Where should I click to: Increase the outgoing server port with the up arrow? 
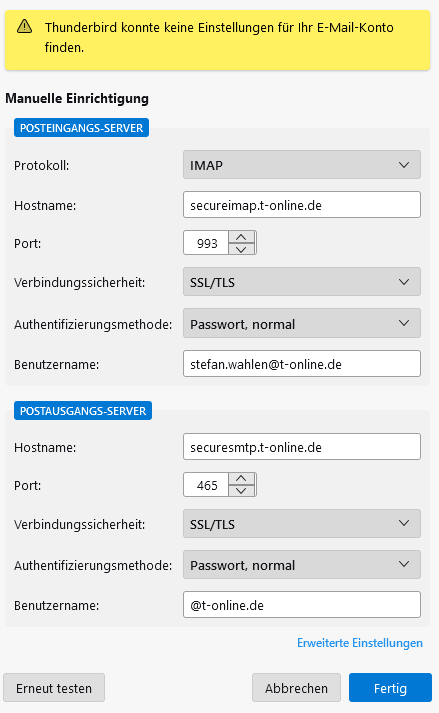[241, 479]
